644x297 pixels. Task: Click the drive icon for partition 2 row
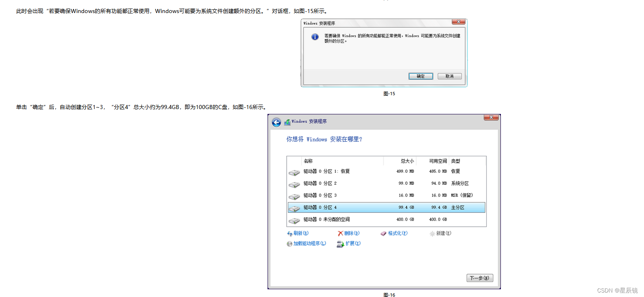click(294, 185)
